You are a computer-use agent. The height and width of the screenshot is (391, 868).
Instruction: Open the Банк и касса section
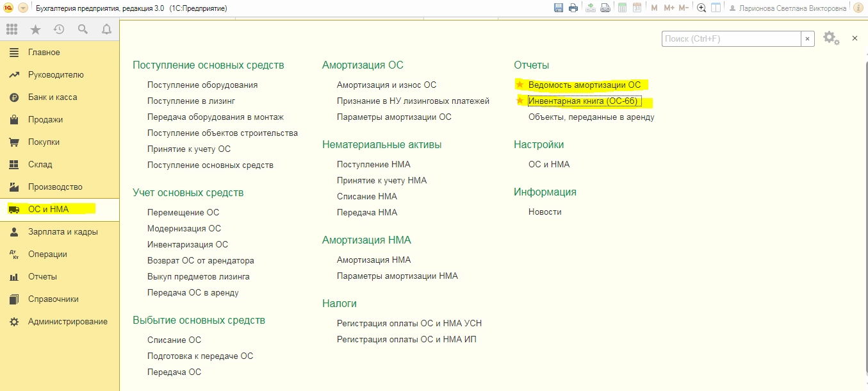[60, 97]
